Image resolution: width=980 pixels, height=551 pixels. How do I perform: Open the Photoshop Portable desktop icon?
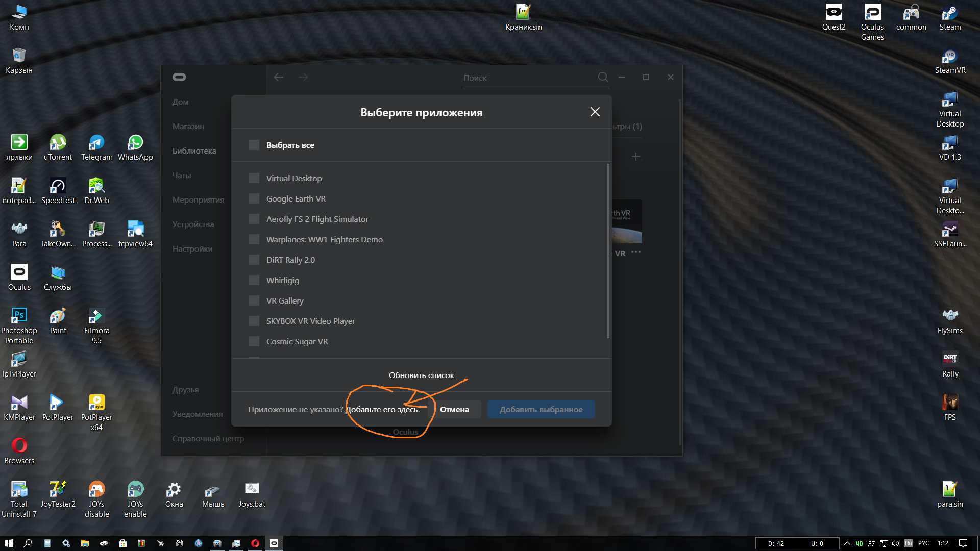[19, 327]
